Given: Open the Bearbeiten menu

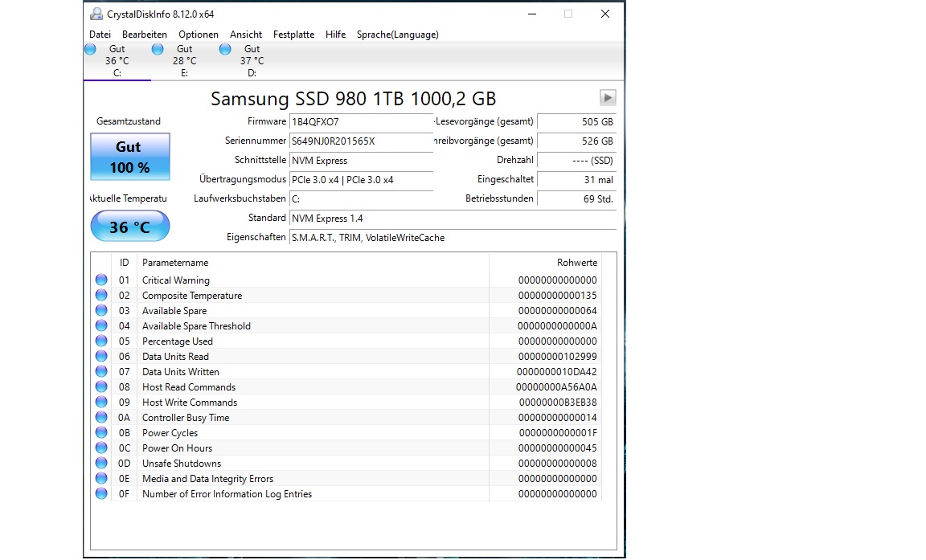Looking at the screenshot, I should pyautogui.click(x=145, y=35).
